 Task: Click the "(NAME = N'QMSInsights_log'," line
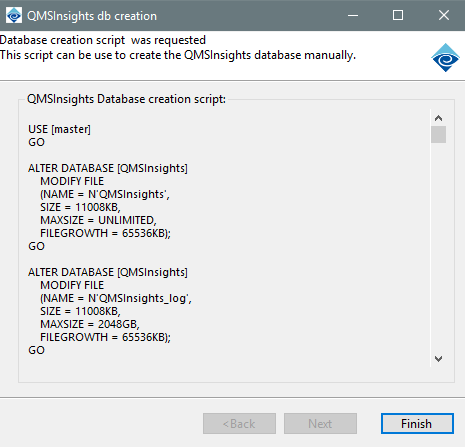click(x=116, y=298)
